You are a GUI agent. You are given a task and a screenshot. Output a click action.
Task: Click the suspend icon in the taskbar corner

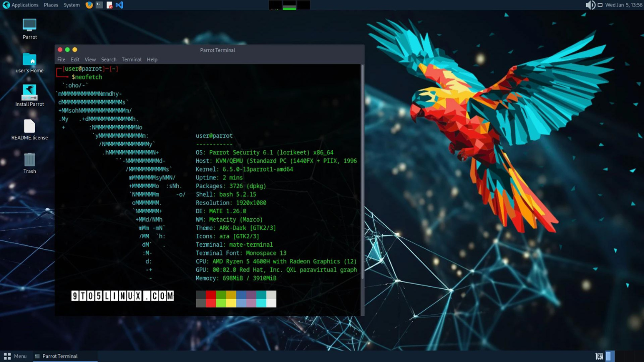[x=599, y=356]
